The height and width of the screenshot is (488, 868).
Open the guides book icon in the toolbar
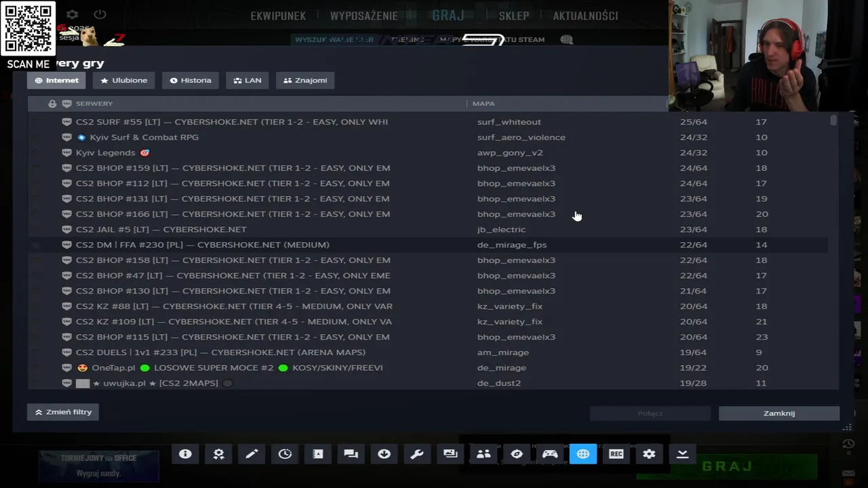(318, 454)
